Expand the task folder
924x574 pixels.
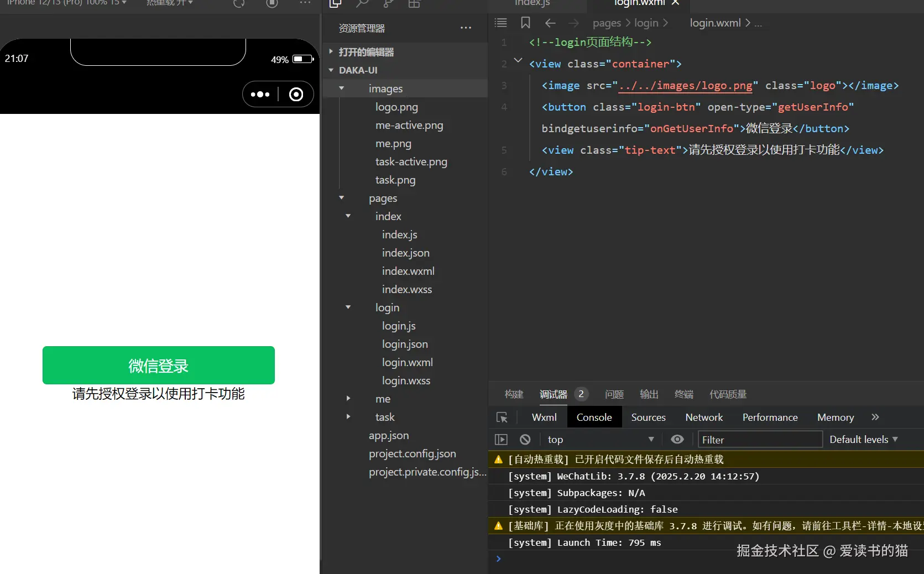pos(348,417)
